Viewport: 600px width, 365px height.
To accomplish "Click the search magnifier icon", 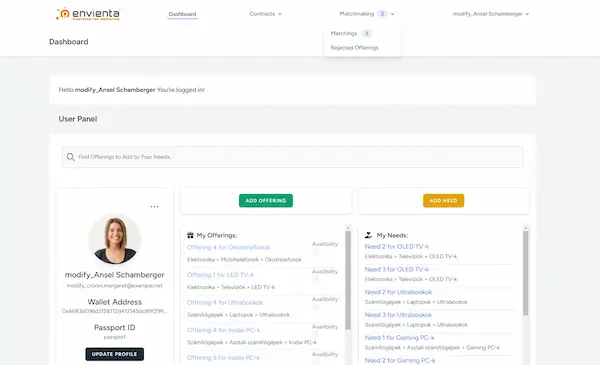I will point(70,157).
